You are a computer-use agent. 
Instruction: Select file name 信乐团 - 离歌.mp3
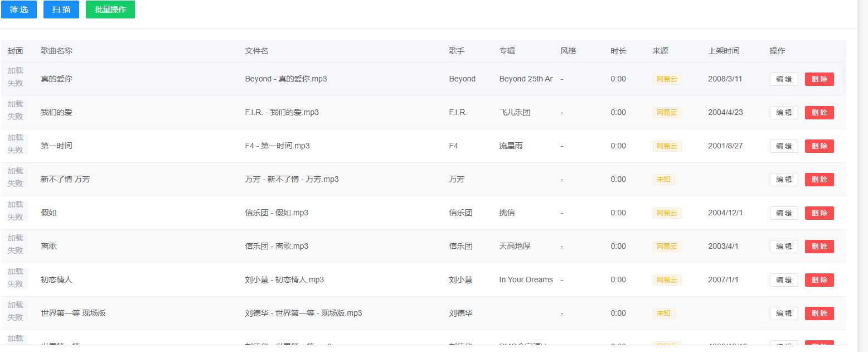pyautogui.click(x=277, y=246)
